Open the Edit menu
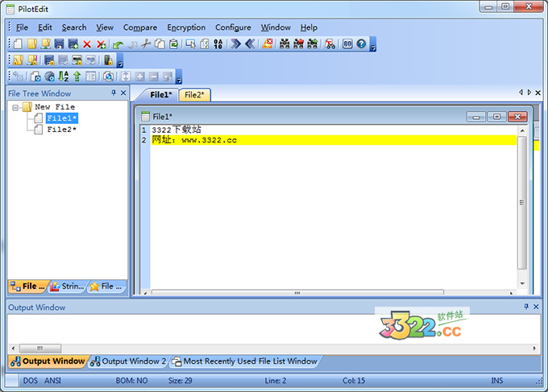 [x=45, y=27]
